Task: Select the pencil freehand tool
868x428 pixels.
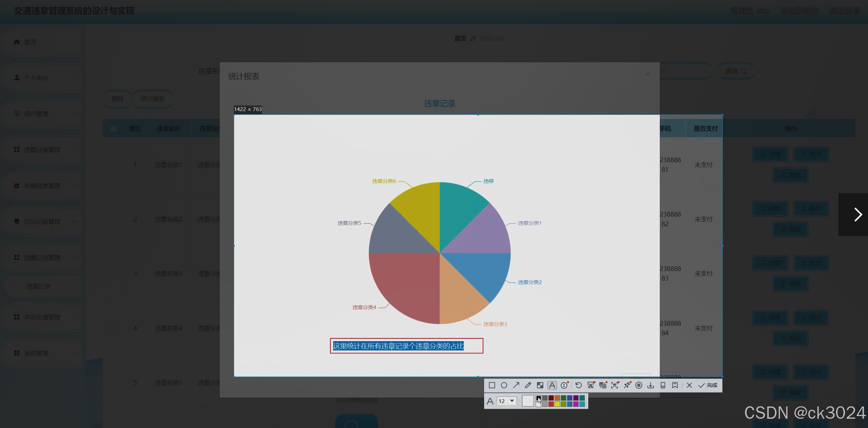Action: pyautogui.click(x=528, y=385)
